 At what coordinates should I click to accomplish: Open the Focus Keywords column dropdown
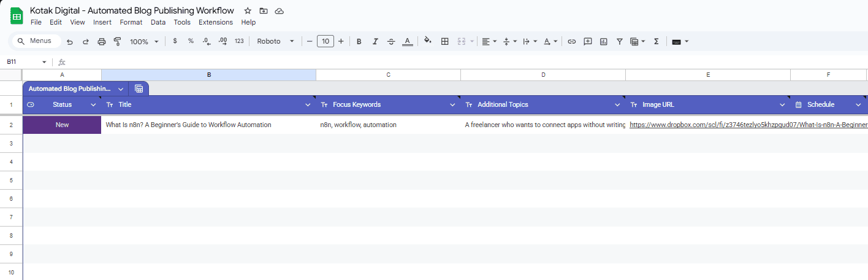pyautogui.click(x=453, y=105)
